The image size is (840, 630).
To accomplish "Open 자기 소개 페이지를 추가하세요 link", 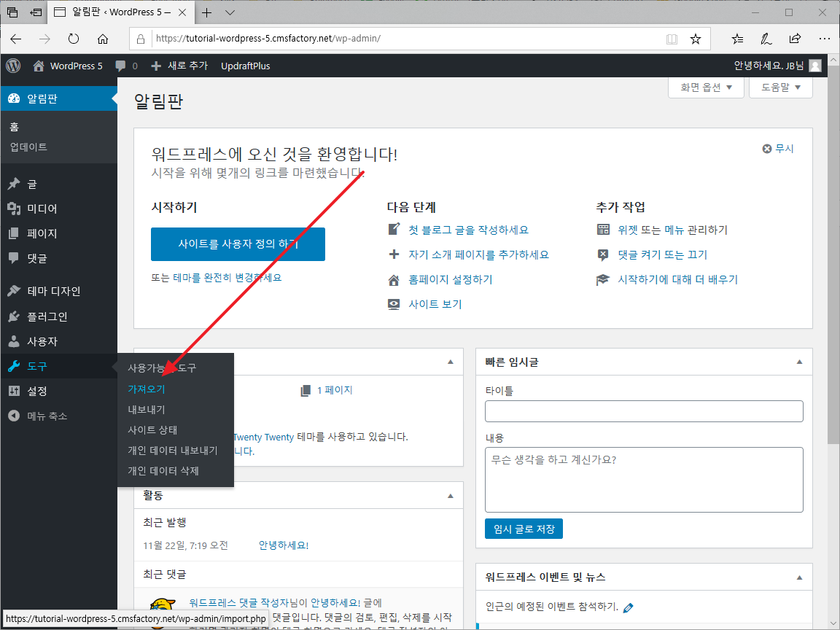I will (478, 254).
